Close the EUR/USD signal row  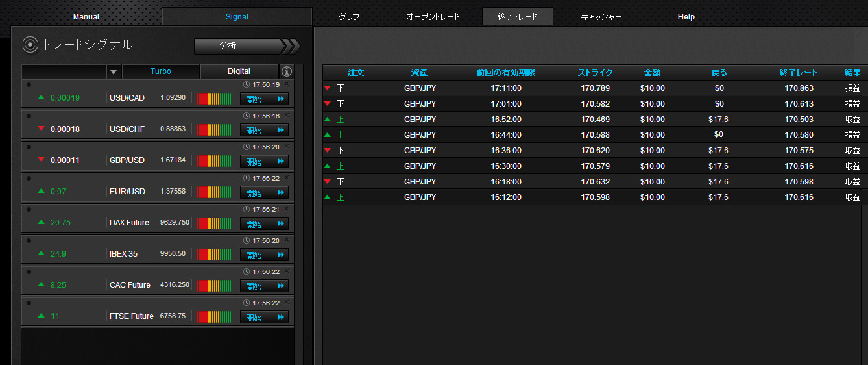click(x=287, y=178)
